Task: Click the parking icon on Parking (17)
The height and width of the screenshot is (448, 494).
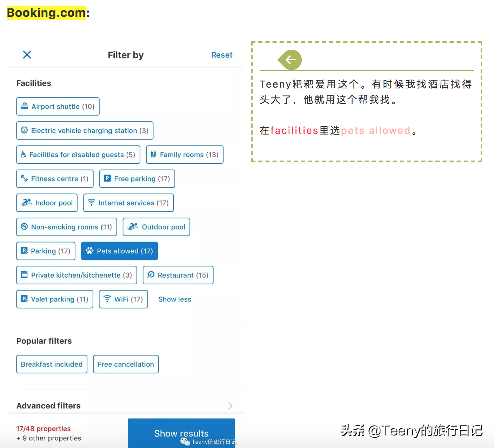Action: coord(24,251)
